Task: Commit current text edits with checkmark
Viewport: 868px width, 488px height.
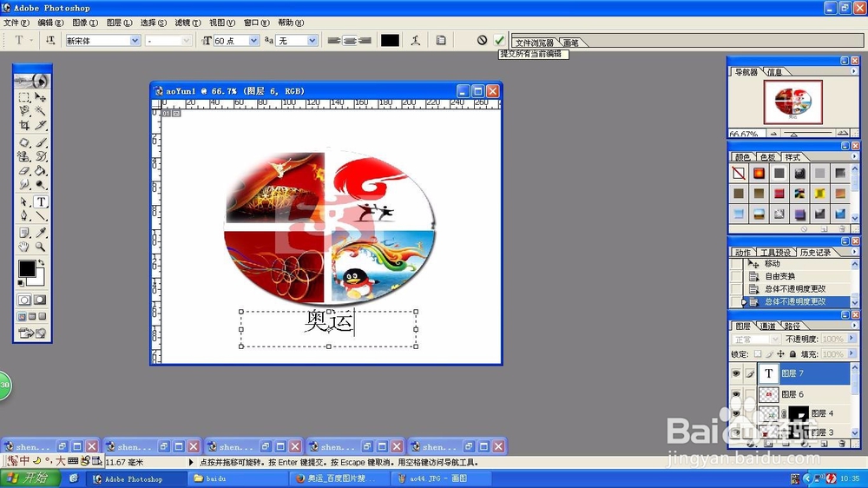Action: (499, 40)
